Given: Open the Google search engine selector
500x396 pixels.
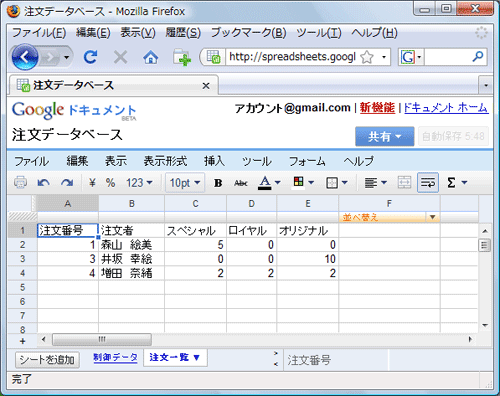Looking at the screenshot, I should [x=411, y=57].
